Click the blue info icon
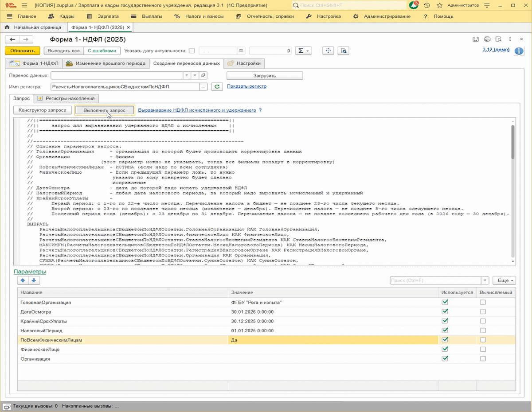532x412 pixels. point(519,51)
